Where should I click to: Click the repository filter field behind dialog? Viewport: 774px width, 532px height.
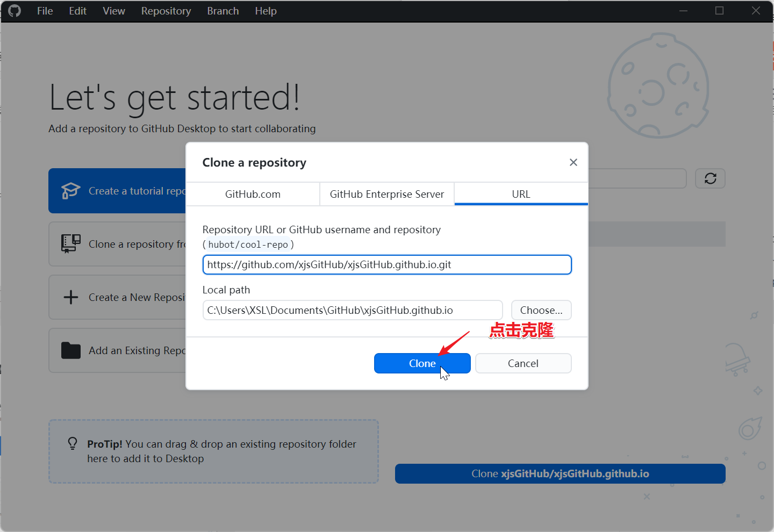pyautogui.click(x=637, y=178)
